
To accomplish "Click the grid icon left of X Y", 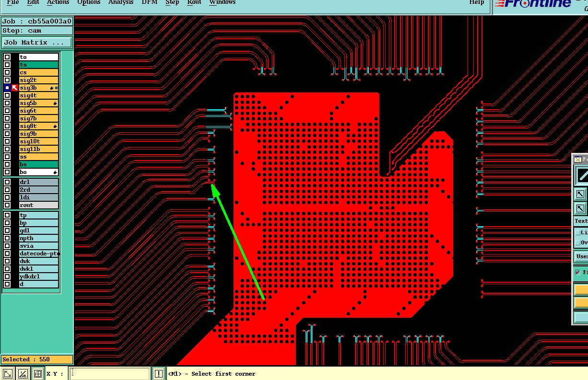I will (x=38, y=374).
